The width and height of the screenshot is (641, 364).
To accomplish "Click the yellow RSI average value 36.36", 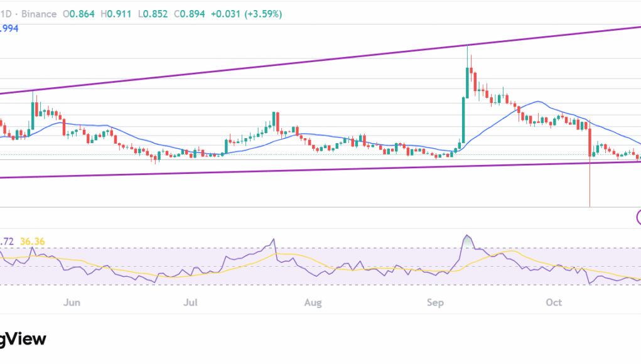I will [32, 241].
